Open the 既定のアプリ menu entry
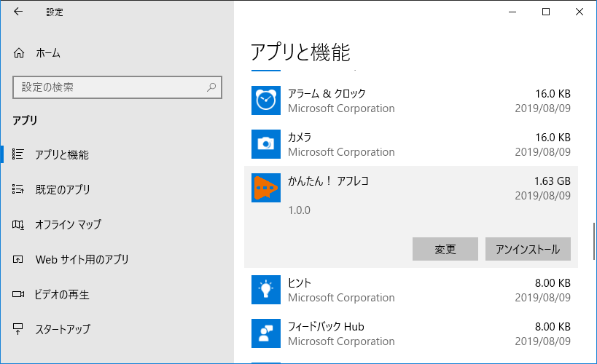The width and height of the screenshot is (597, 364). (63, 189)
